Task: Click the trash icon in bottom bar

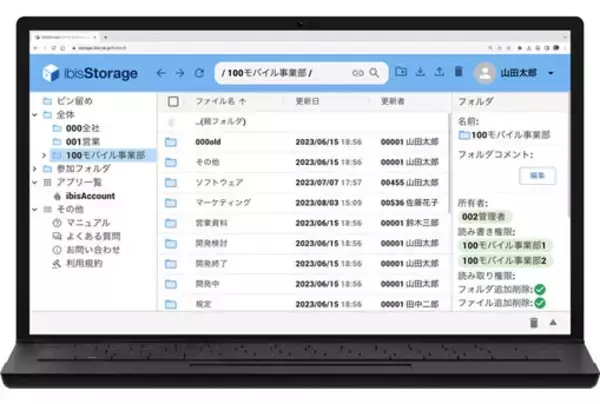Action: (x=534, y=323)
